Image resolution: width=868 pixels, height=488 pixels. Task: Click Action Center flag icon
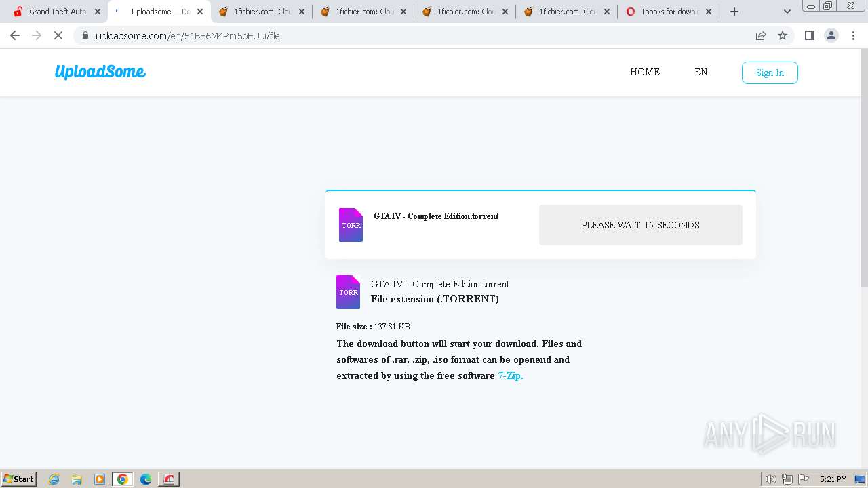click(804, 479)
